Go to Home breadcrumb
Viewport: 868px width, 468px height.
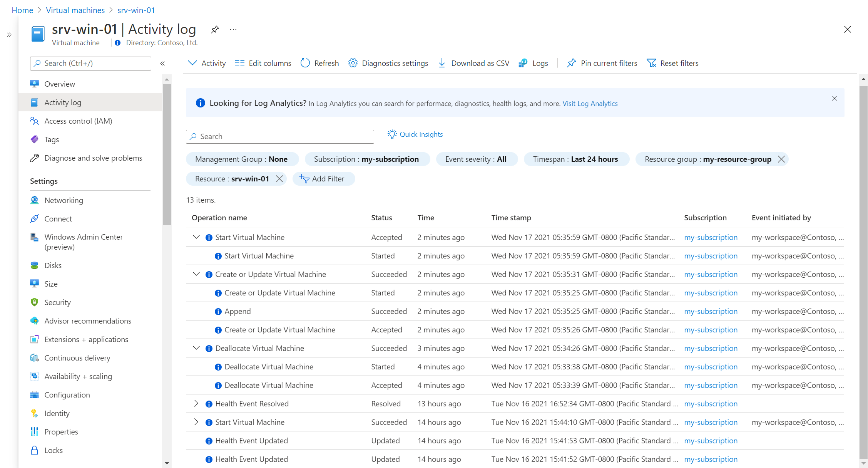[22, 10]
